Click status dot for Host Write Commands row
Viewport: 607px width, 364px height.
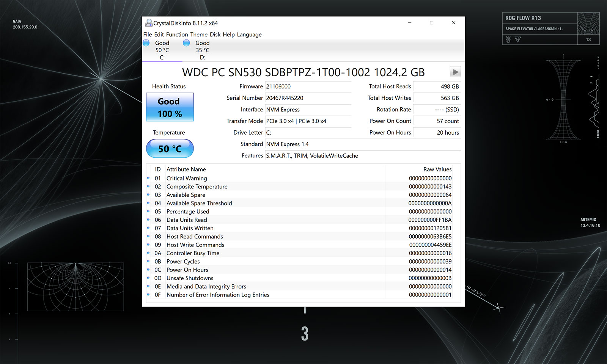pos(148,245)
